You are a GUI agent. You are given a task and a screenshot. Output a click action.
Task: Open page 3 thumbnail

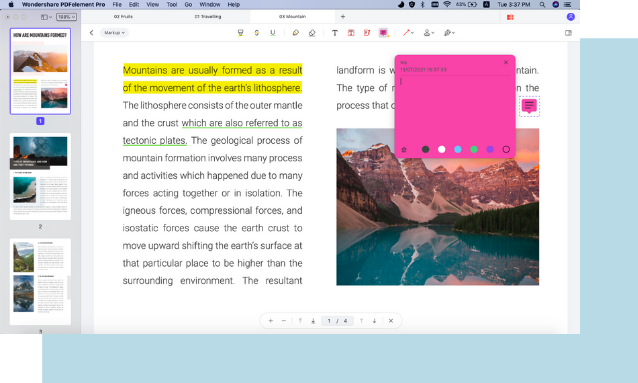[40, 281]
